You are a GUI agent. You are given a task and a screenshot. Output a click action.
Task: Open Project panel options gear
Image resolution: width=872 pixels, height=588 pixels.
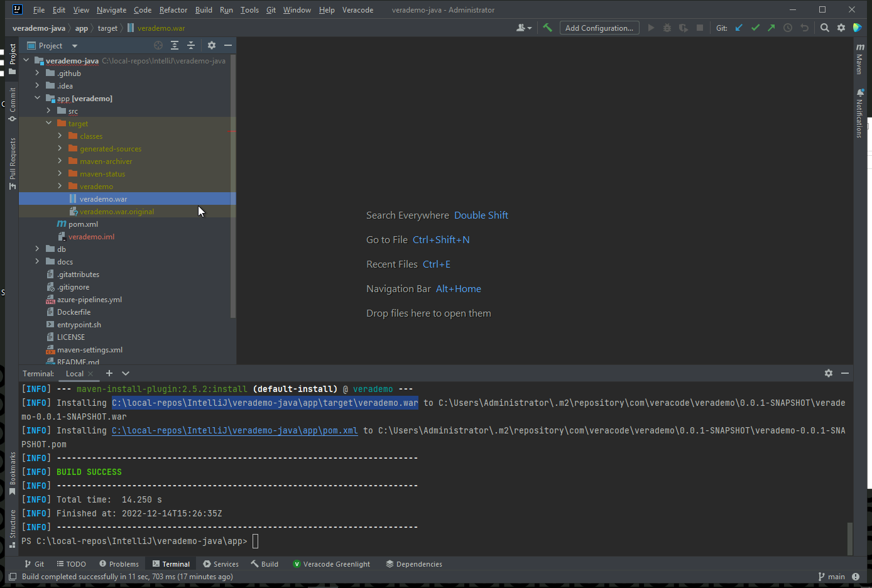pos(212,45)
